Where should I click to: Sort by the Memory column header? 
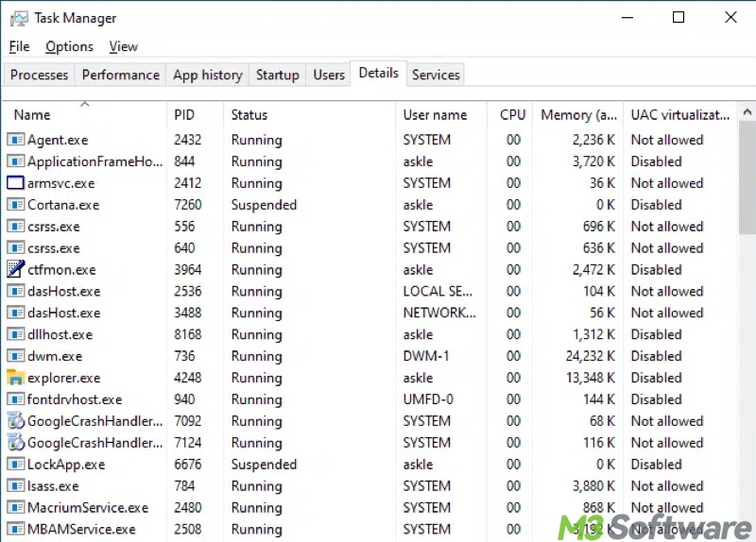[x=578, y=115]
